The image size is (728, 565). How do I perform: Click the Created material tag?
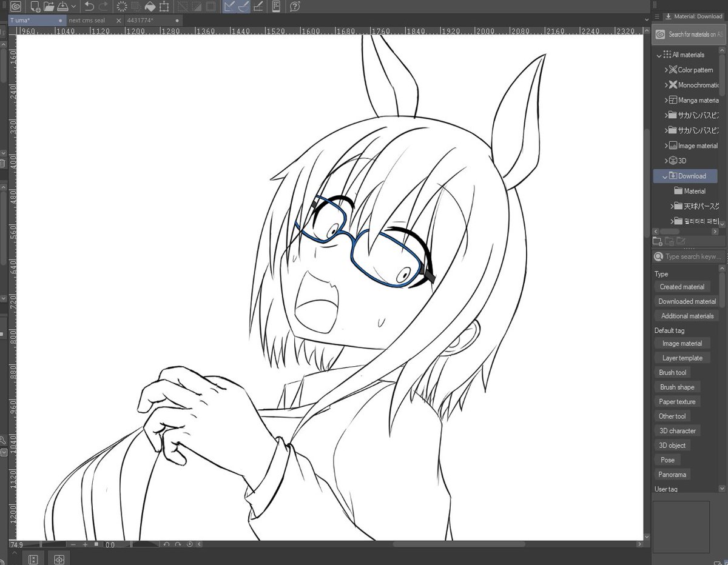(682, 287)
